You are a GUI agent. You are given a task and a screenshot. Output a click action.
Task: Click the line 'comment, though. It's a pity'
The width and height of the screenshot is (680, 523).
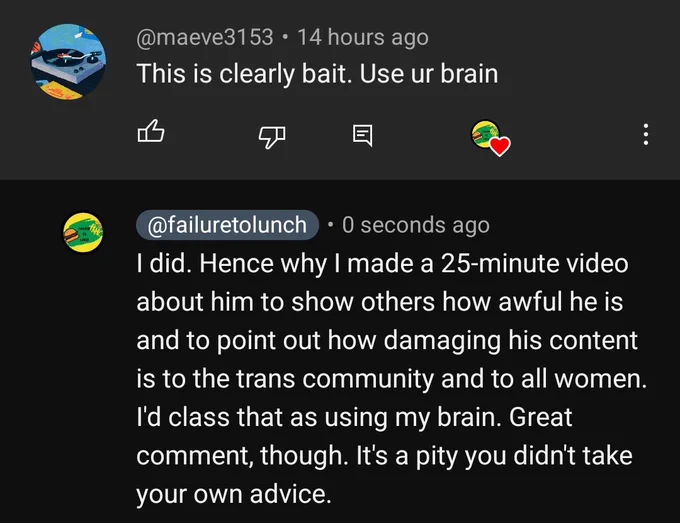pyautogui.click(x=384, y=456)
